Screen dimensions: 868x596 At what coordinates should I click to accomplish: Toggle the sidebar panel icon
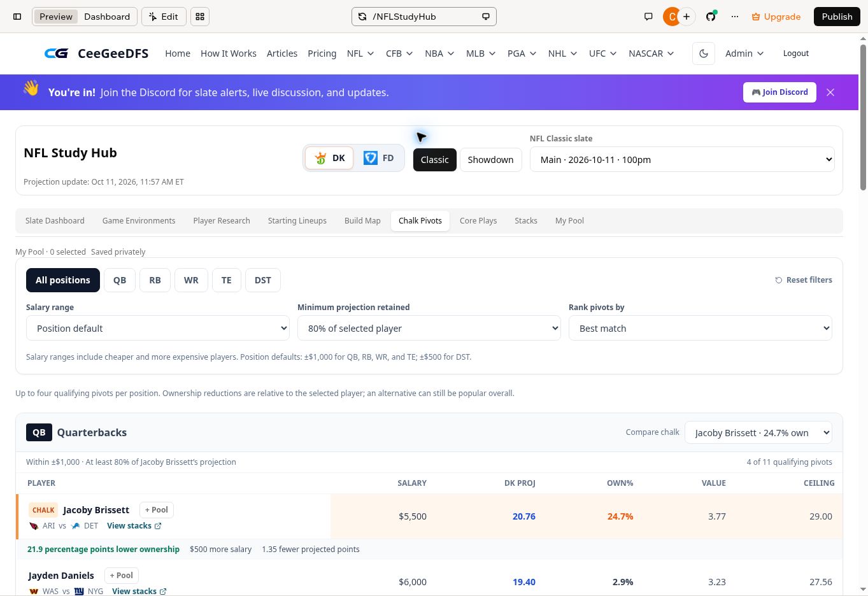point(17,17)
